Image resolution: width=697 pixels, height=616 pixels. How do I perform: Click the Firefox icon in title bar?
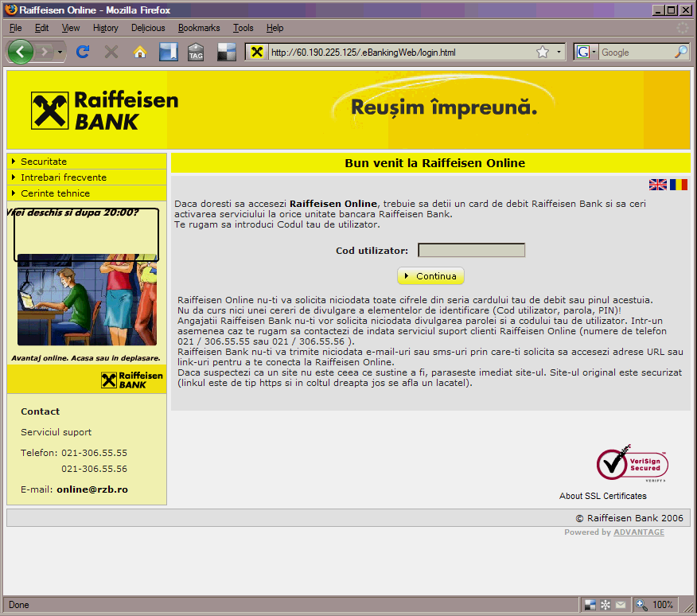[11, 10]
